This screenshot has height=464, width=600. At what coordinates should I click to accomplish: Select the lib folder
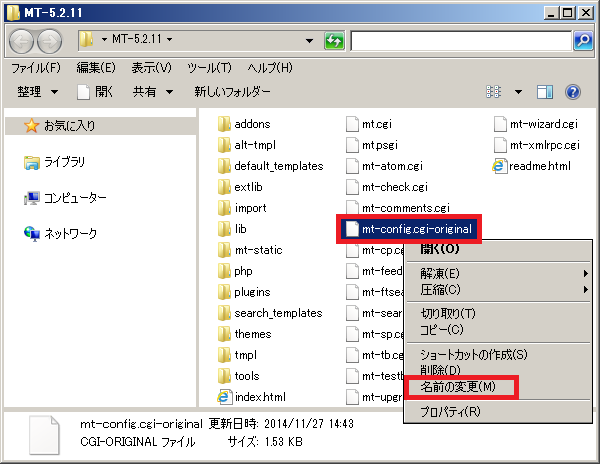(x=232, y=229)
